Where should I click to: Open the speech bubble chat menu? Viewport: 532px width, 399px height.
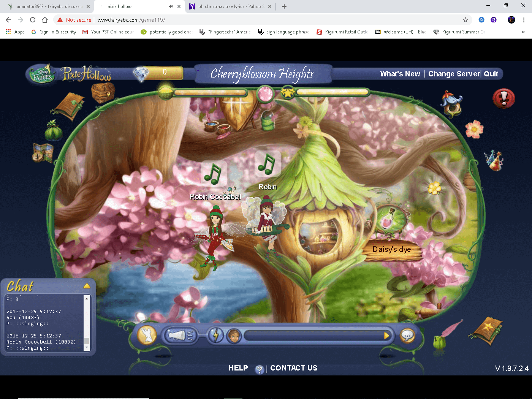407,336
